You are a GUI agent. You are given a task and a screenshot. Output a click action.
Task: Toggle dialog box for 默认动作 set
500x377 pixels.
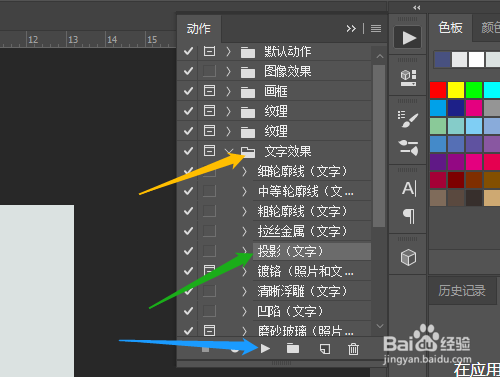pos(209,51)
